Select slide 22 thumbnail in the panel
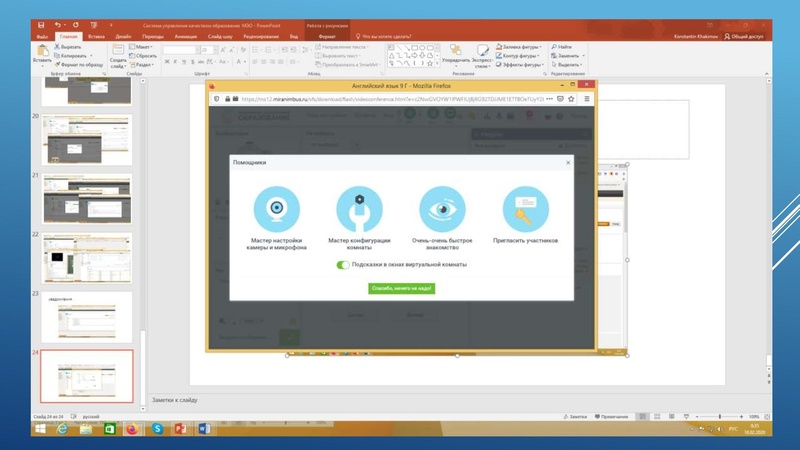The height and width of the screenshot is (450, 800). 86,256
